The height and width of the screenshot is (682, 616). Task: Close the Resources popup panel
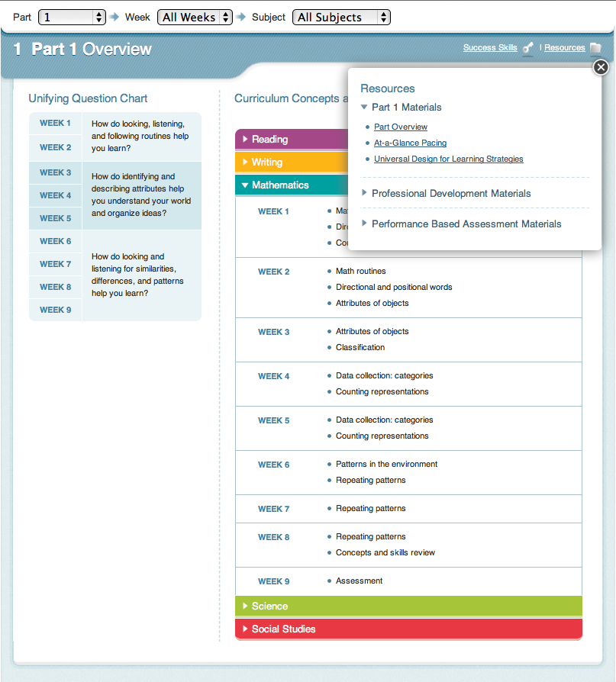601,67
